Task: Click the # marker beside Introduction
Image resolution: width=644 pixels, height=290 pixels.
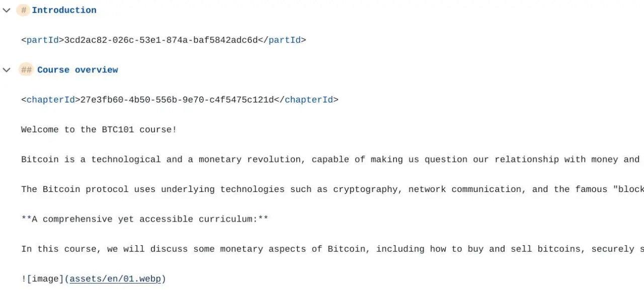Action: (x=23, y=10)
